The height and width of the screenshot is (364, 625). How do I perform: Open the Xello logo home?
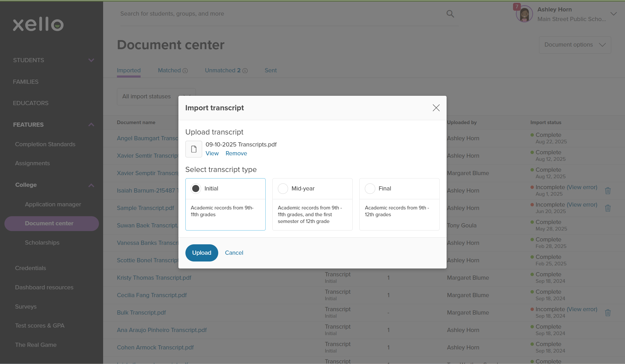click(38, 24)
